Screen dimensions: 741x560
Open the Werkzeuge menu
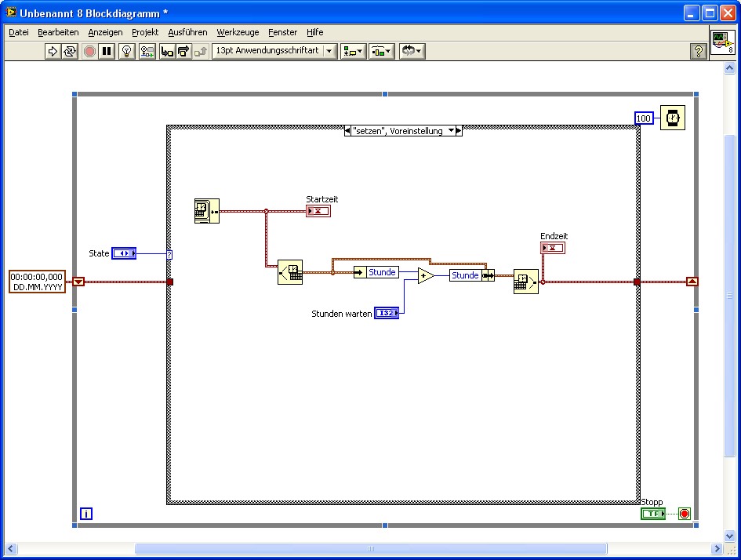(238, 32)
